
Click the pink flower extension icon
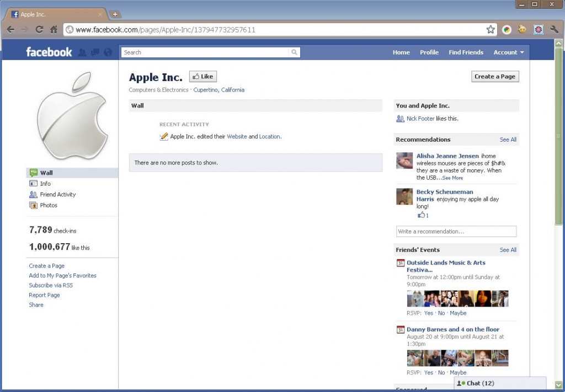(539, 30)
